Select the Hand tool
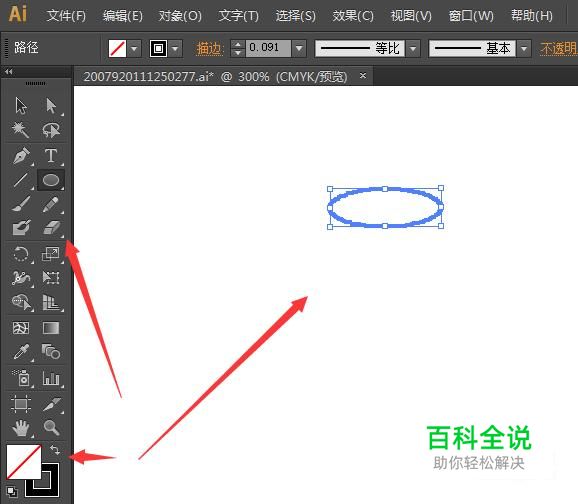578x504 pixels. pyautogui.click(x=21, y=428)
